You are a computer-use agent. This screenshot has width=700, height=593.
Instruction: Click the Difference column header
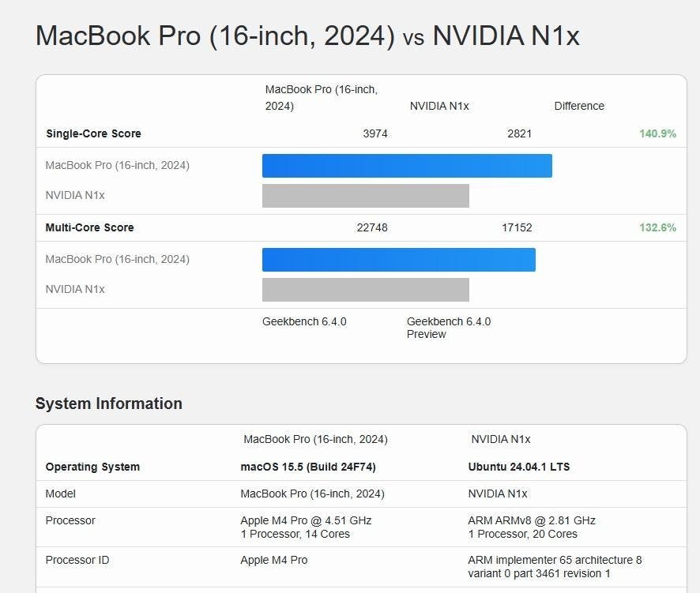[579, 106]
